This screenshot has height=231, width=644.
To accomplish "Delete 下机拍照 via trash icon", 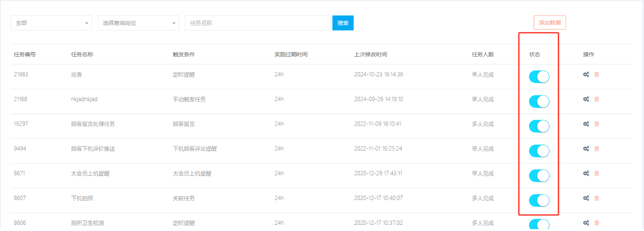I will click(597, 199).
